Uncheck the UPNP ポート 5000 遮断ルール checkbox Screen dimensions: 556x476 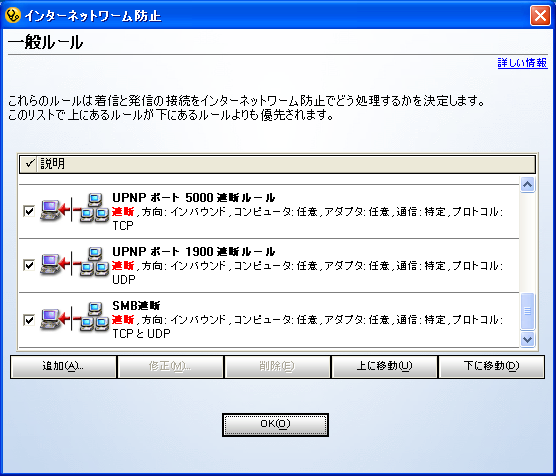[29, 211]
